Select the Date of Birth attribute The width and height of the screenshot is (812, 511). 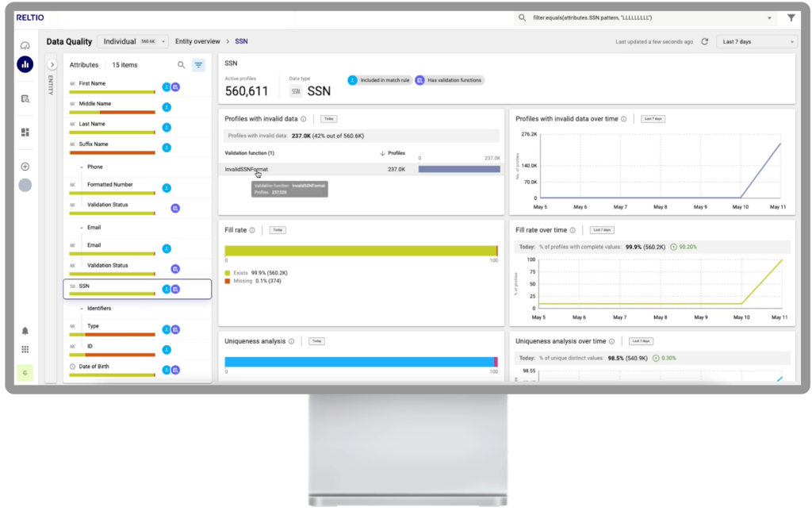click(x=99, y=367)
